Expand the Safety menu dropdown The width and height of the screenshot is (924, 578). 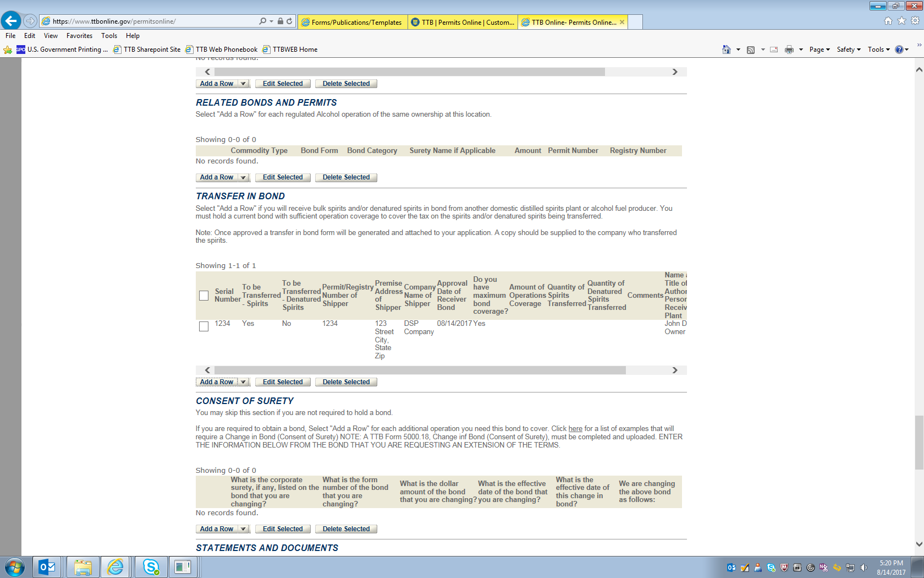click(849, 50)
